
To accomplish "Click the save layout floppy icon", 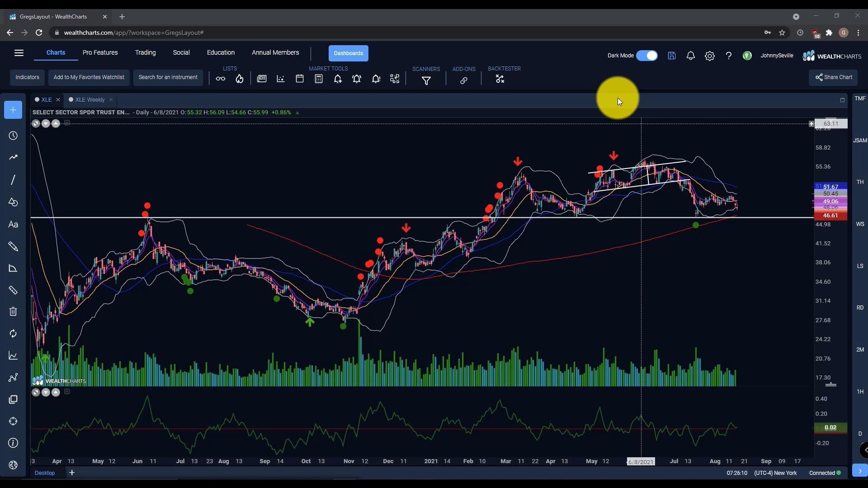I will (672, 56).
